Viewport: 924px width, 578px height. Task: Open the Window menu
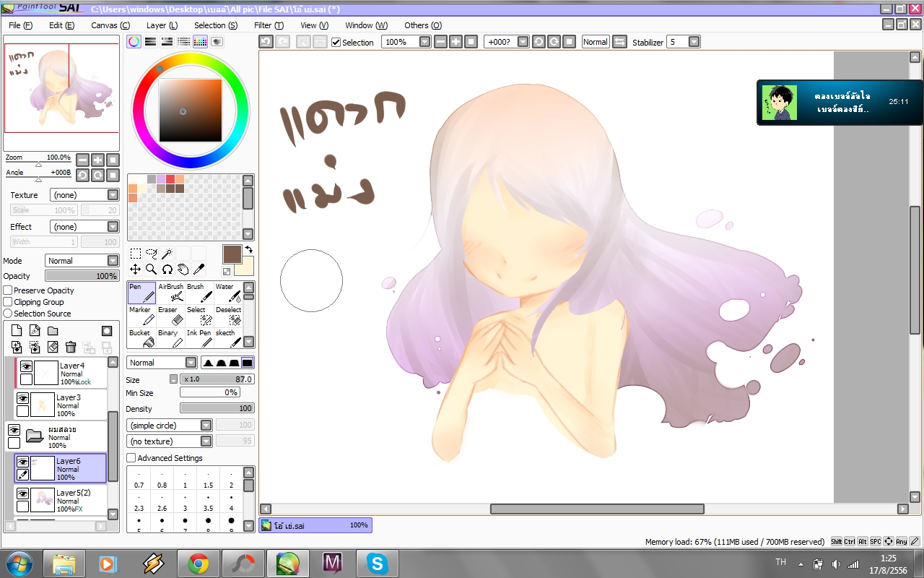366,25
